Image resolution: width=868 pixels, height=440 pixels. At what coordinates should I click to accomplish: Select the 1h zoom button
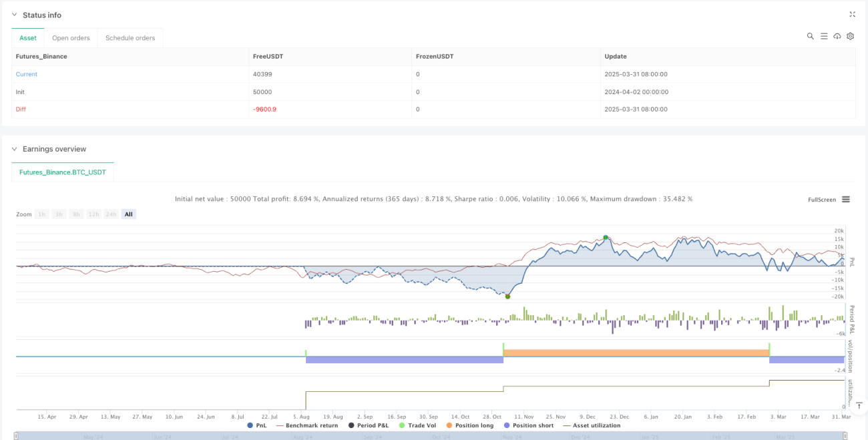click(42, 214)
